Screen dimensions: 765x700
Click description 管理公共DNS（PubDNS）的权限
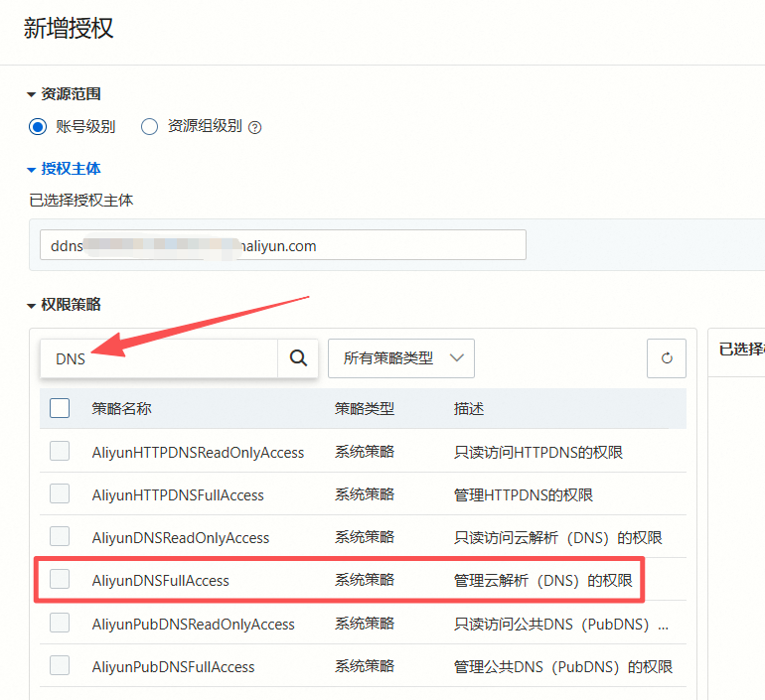click(x=563, y=666)
